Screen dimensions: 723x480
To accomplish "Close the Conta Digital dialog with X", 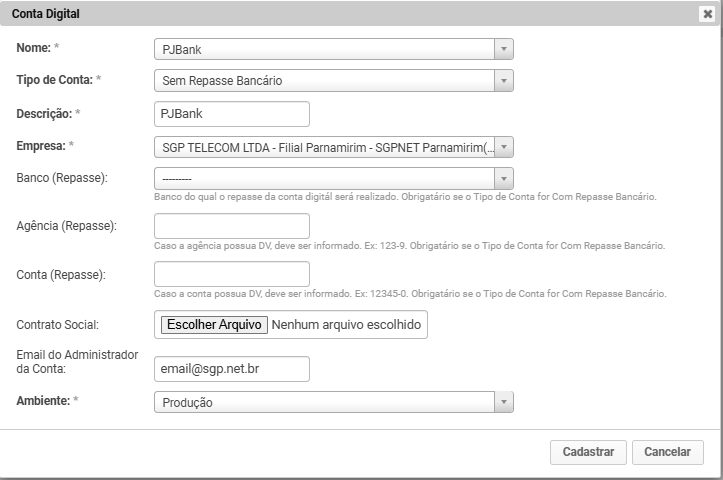I will pyautogui.click(x=707, y=14).
